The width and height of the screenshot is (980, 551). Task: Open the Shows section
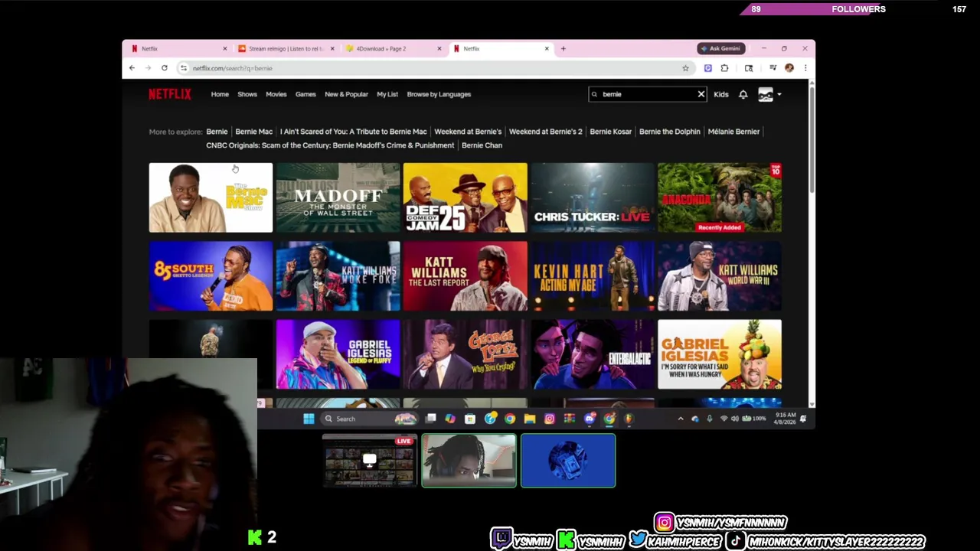coord(247,94)
